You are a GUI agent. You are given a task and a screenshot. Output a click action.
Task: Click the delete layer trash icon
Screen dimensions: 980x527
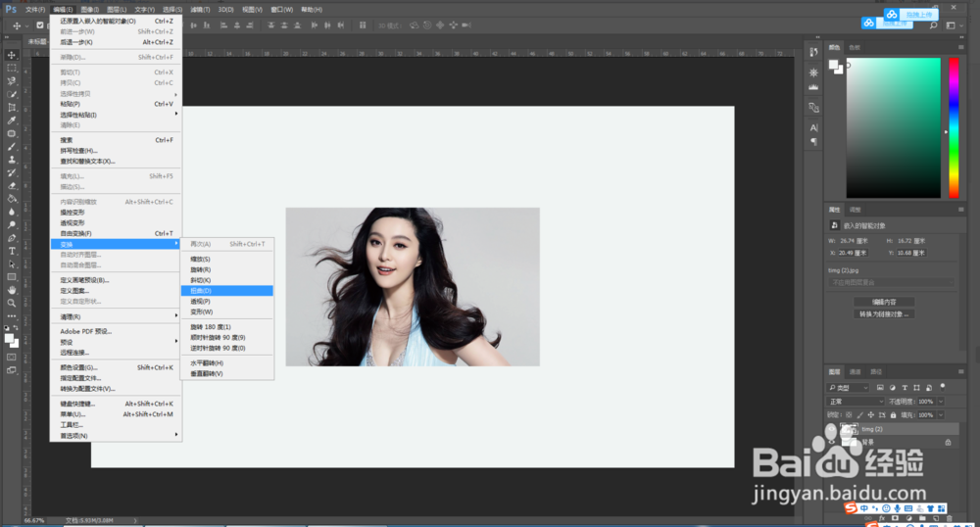coord(950,518)
